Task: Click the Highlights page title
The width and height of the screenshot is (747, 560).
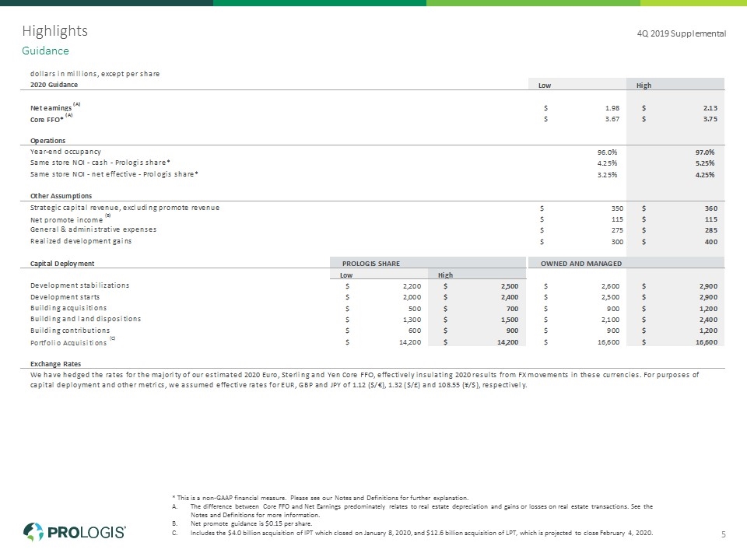Action: (54, 31)
